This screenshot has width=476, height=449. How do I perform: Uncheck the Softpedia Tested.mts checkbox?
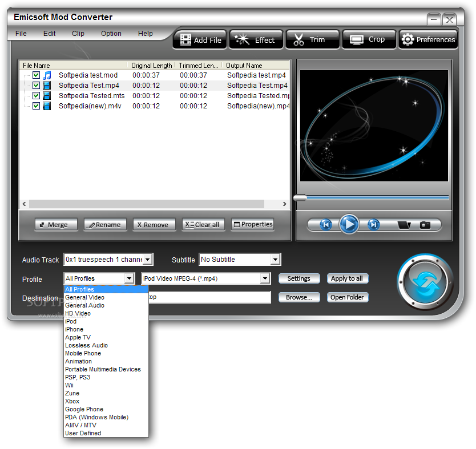(x=36, y=96)
